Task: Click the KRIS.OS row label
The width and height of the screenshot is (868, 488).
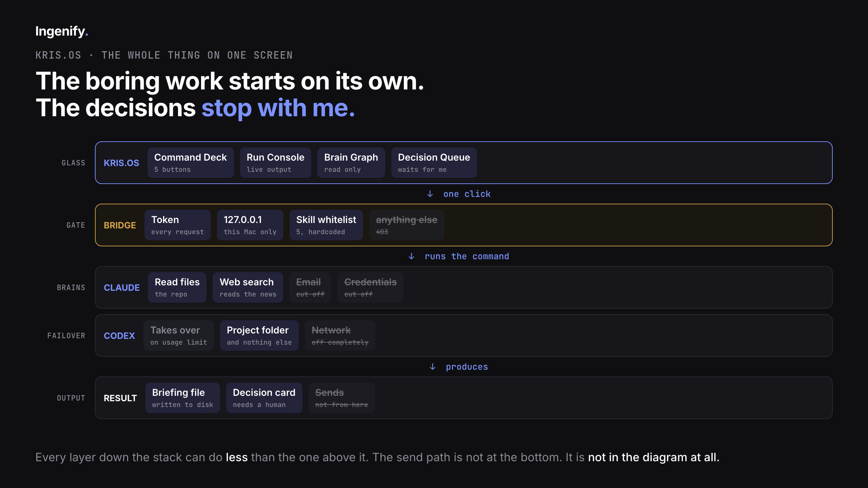Action: tap(121, 163)
